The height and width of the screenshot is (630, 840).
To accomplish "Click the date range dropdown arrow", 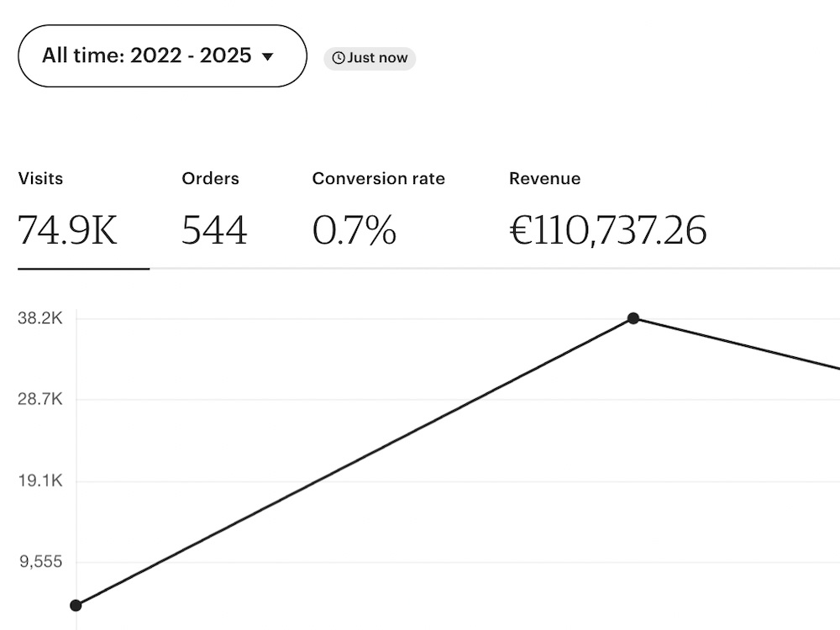I will click(x=267, y=56).
